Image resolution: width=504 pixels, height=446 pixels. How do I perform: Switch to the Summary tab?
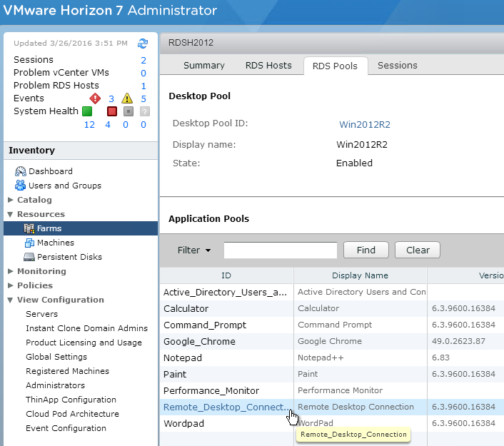[203, 65]
